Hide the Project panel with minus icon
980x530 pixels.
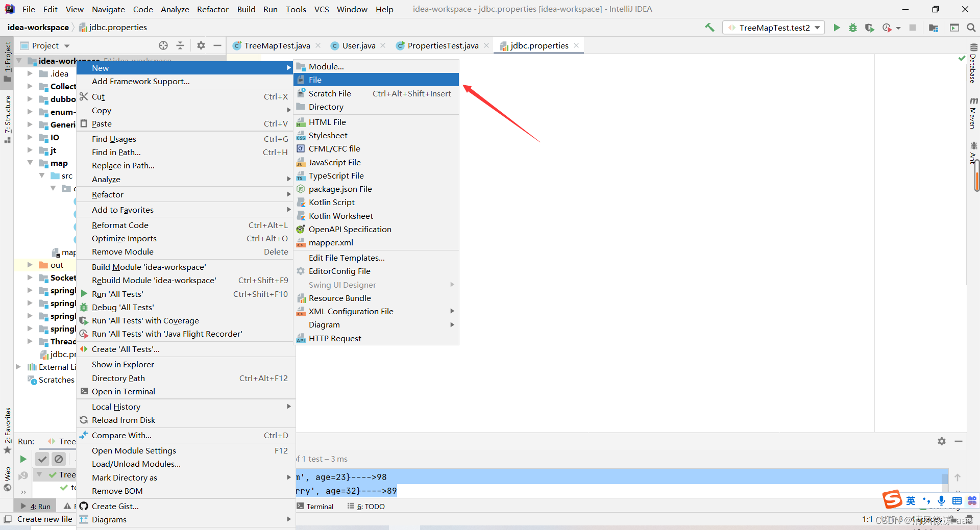point(217,45)
